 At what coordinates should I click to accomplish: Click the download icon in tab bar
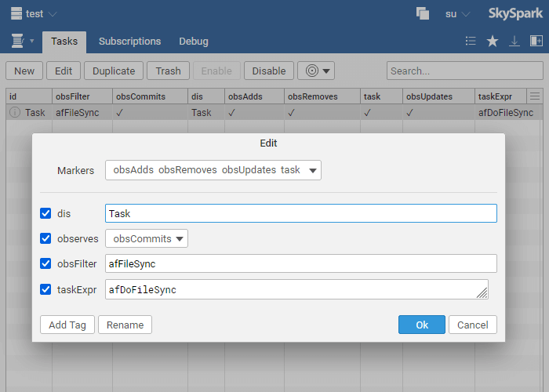coord(514,42)
